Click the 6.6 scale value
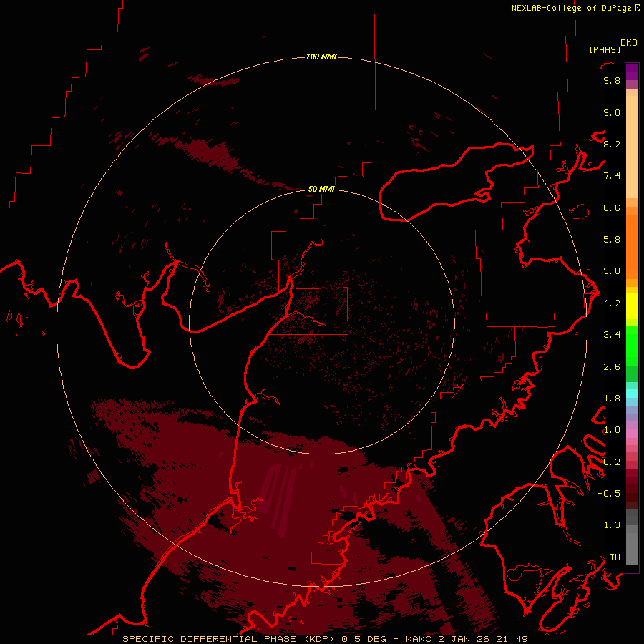Screen dimensions: 644x644 [x=612, y=208]
